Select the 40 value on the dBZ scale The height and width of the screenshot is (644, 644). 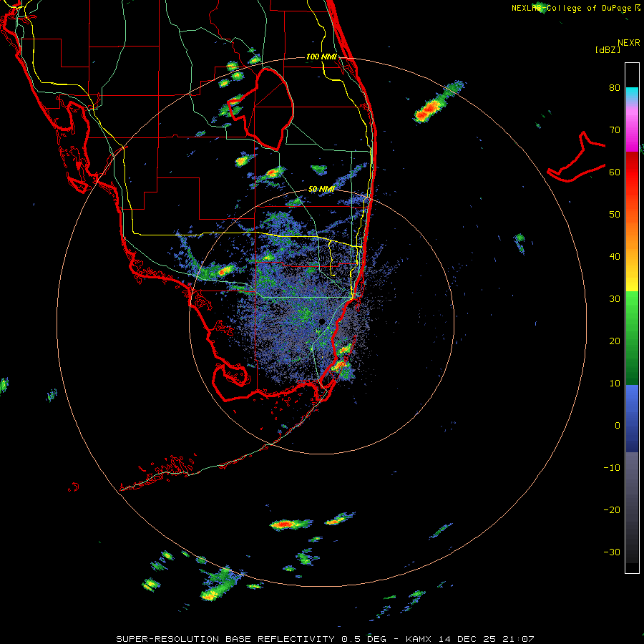point(615,257)
